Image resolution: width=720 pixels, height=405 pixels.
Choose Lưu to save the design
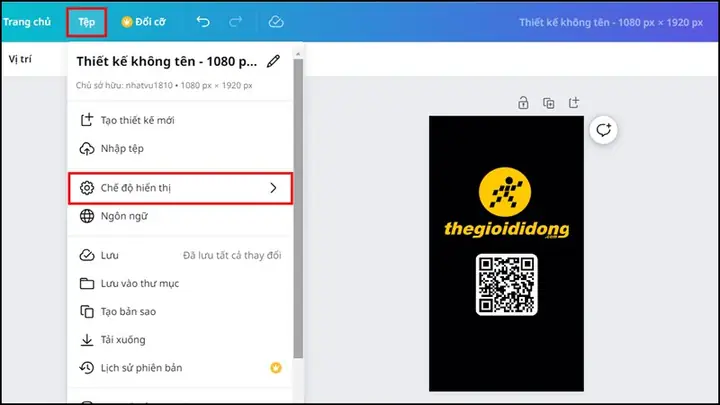[x=180, y=255]
